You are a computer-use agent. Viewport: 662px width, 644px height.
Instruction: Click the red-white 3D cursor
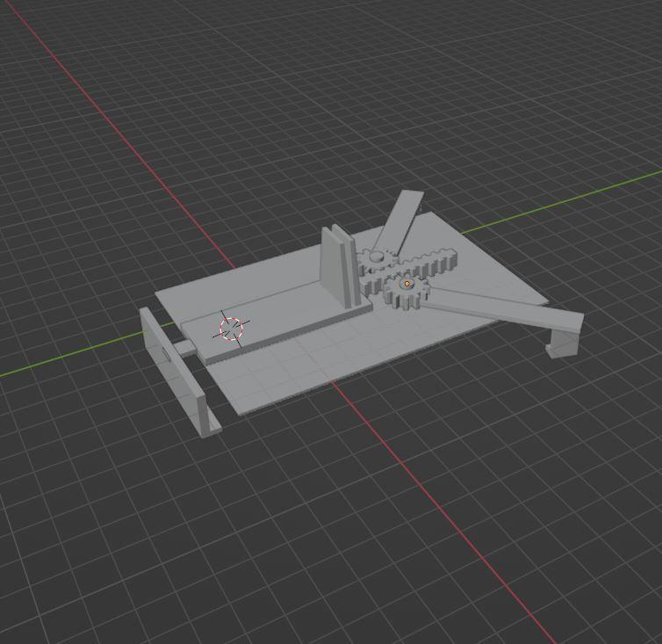pos(232,329)
